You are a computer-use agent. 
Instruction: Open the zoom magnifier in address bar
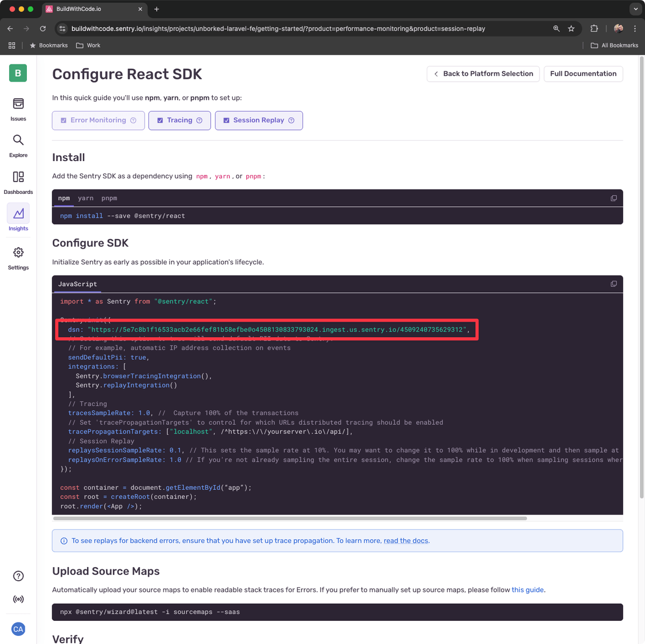coord(556,28)
